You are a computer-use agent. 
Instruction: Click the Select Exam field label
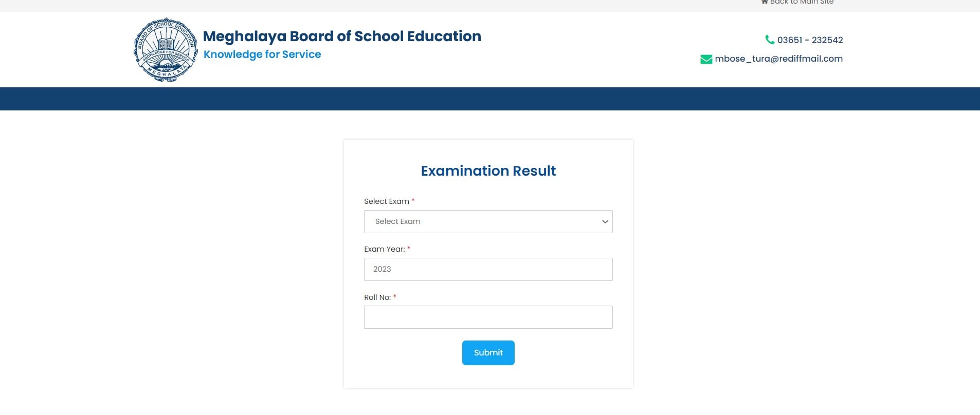point(386,201)
